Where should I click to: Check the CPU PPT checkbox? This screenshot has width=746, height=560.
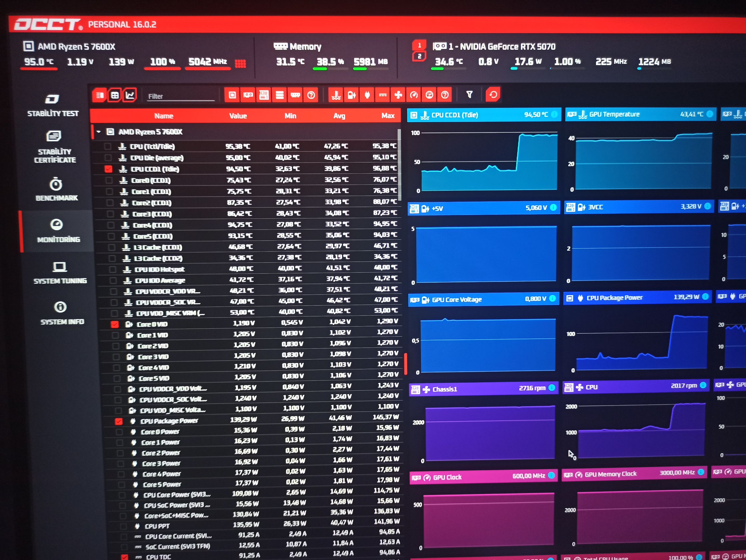(x=123, y=526)
